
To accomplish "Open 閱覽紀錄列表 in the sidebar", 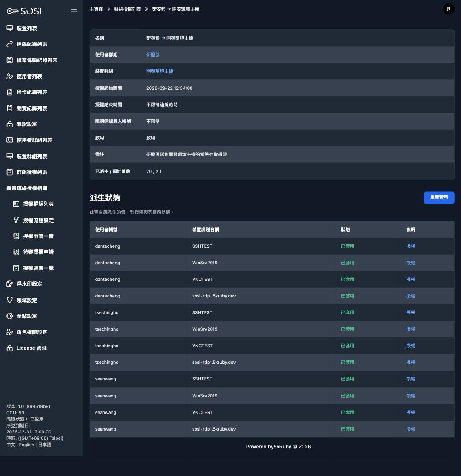I will pos(32,108).
